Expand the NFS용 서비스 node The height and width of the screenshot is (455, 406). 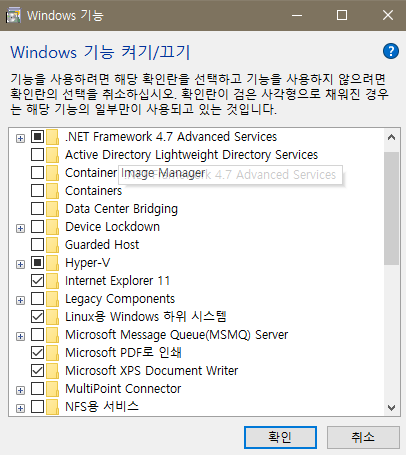click(x=20, y=408)
